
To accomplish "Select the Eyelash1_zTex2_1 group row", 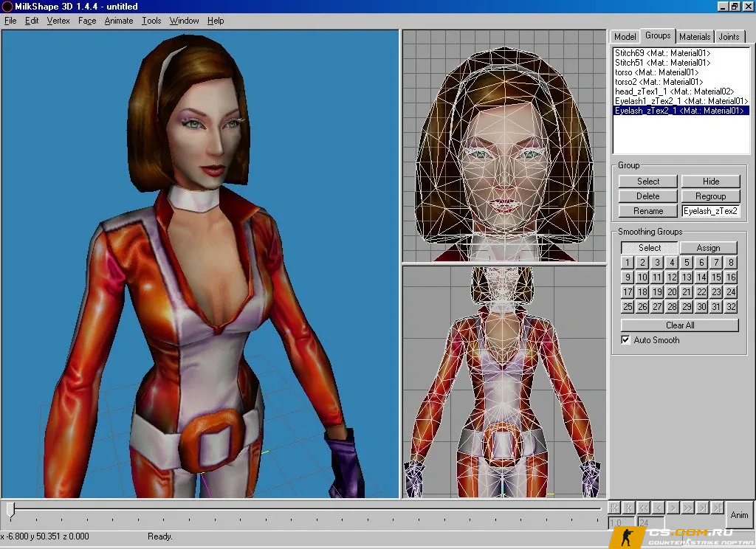I will pyautogui.click(x=681, y=101).
